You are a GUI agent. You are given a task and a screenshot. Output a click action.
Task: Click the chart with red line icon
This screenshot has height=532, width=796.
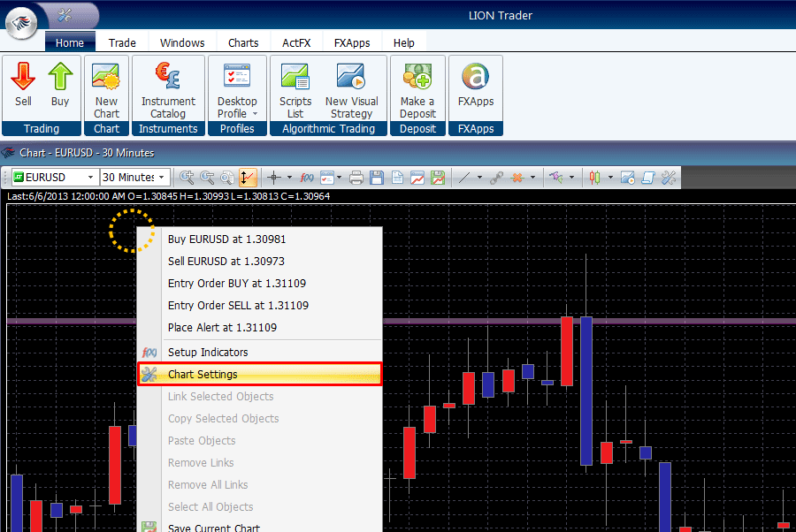tap(417, 177)
